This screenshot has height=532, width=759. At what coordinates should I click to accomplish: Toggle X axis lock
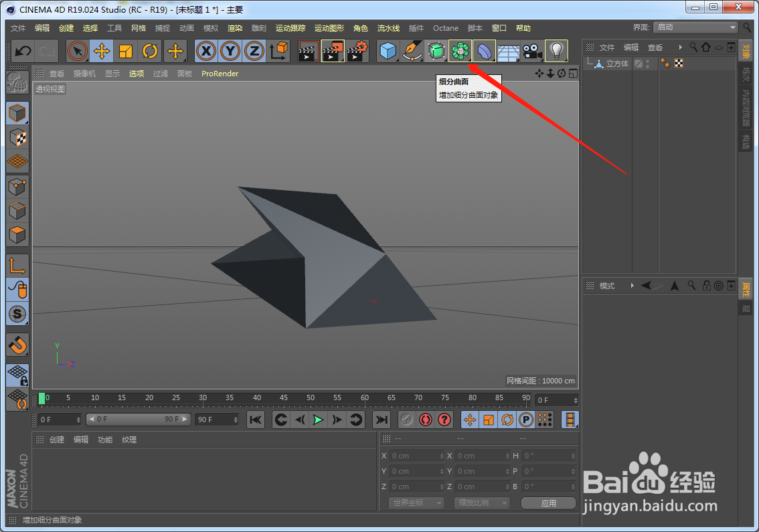pos(207,51)
